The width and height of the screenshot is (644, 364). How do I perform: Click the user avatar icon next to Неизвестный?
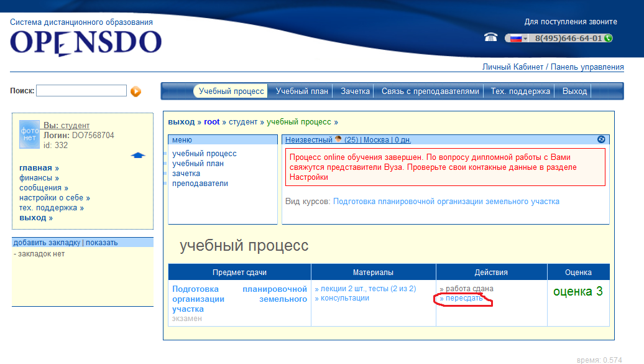pyautogui.click(x=339, y=139)
